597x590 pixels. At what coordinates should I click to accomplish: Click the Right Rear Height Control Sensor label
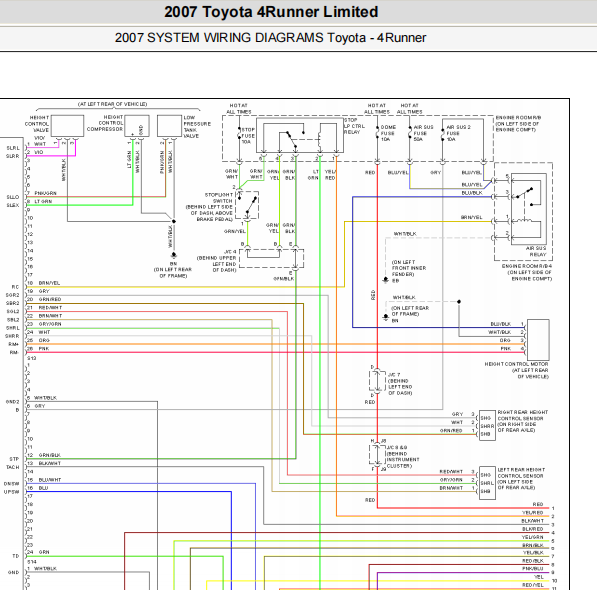point(522,421)
